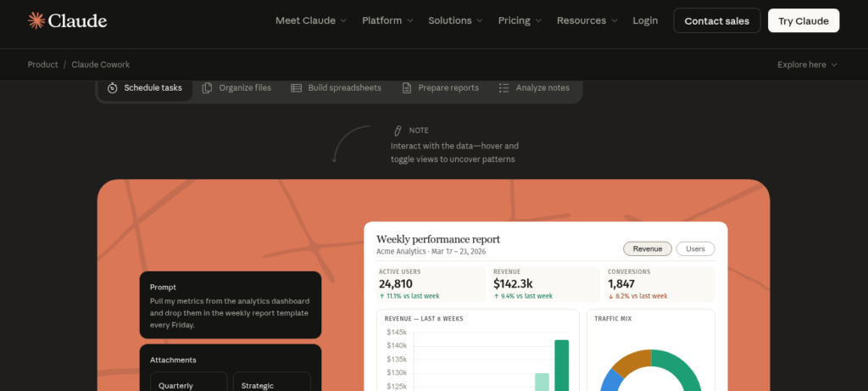Click the '11.1% vs last week' text

tap(413, 296)
